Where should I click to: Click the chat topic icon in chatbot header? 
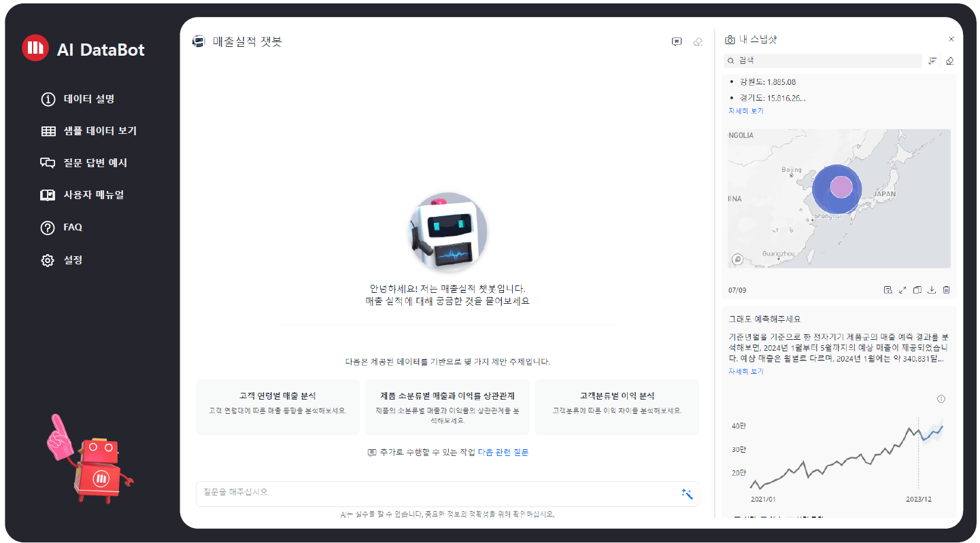point(676,41)
